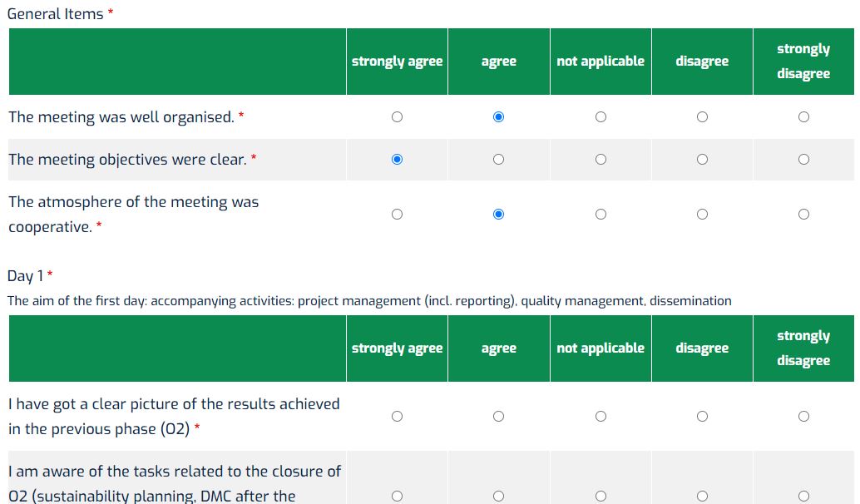Choose 'not applicable' for meeting objectives clear

pyautogui.click(x=601, y=160)
